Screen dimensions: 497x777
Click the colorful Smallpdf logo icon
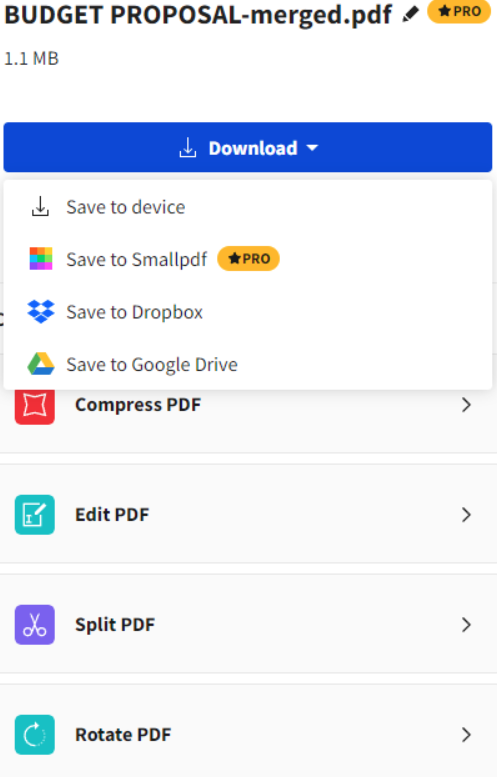pyautogui.click(x=41, y=259)
